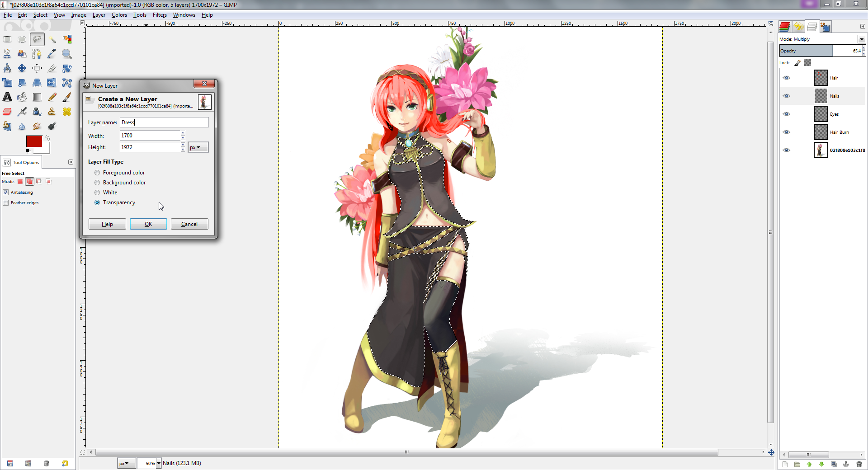Hide the Hair layer eye icon

click(x=787, y=78)
